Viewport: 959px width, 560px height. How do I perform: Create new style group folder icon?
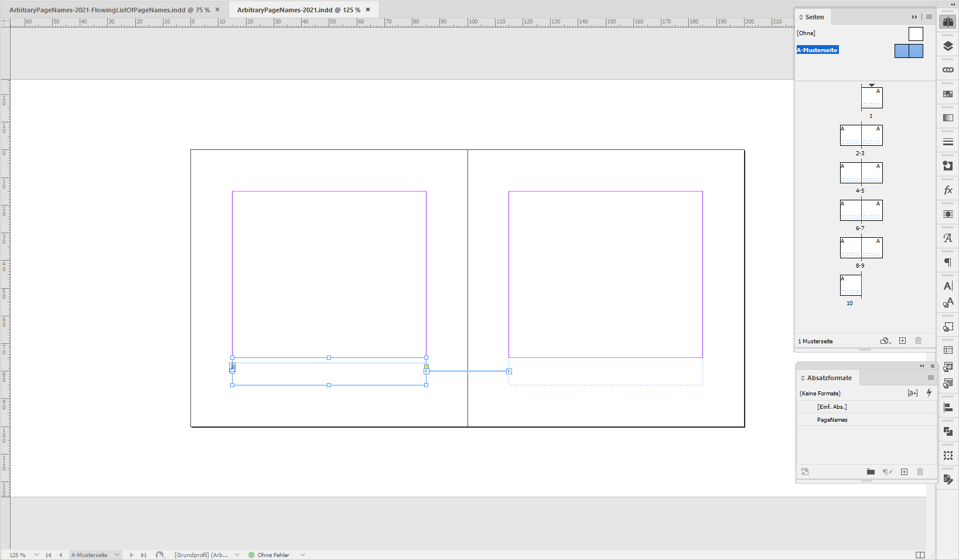pos(871,472)
